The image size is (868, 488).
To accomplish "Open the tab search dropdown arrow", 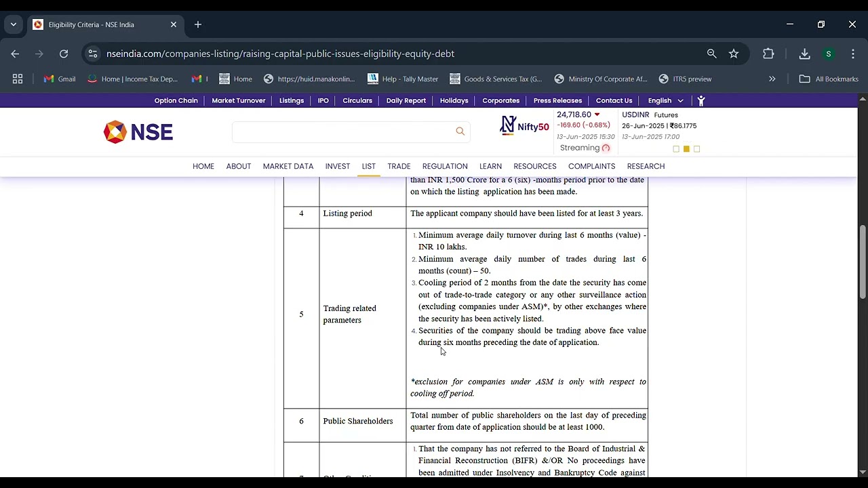I will click(13, 24).
